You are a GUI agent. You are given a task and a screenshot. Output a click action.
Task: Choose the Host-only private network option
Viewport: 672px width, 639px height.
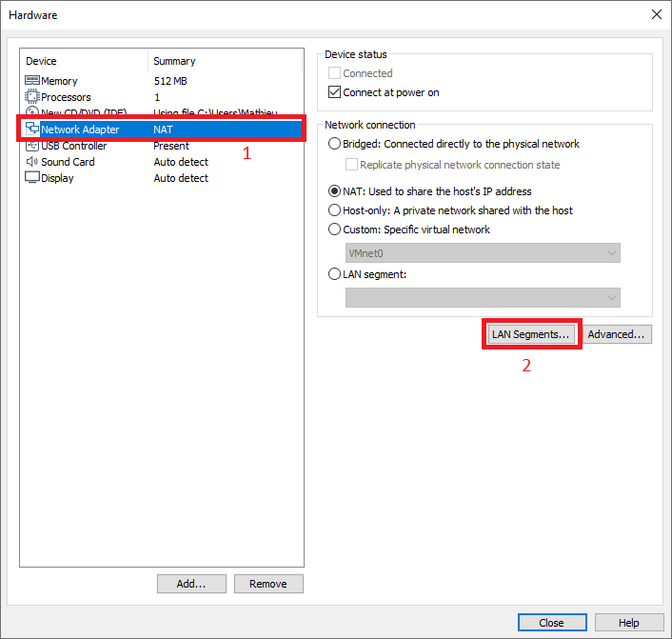(334, 210)
